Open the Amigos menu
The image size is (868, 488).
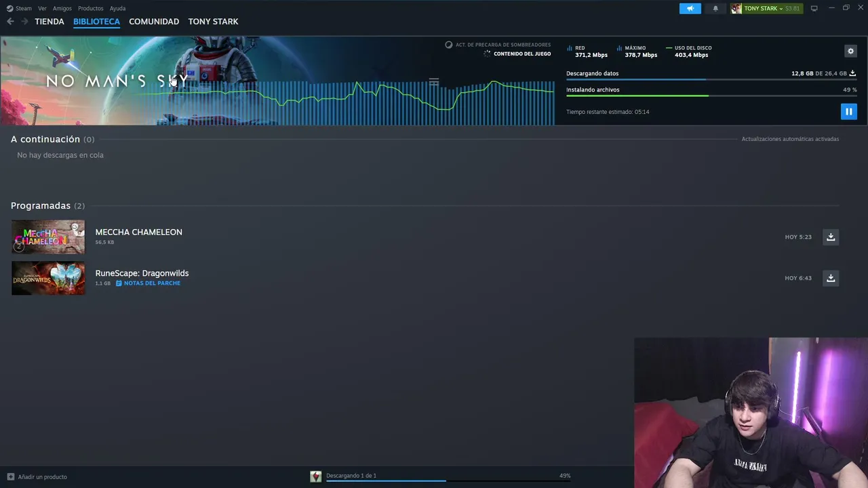62,8
